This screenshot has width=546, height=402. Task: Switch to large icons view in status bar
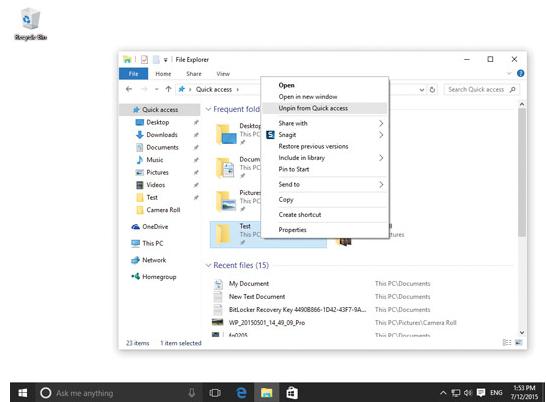point(519,342)
